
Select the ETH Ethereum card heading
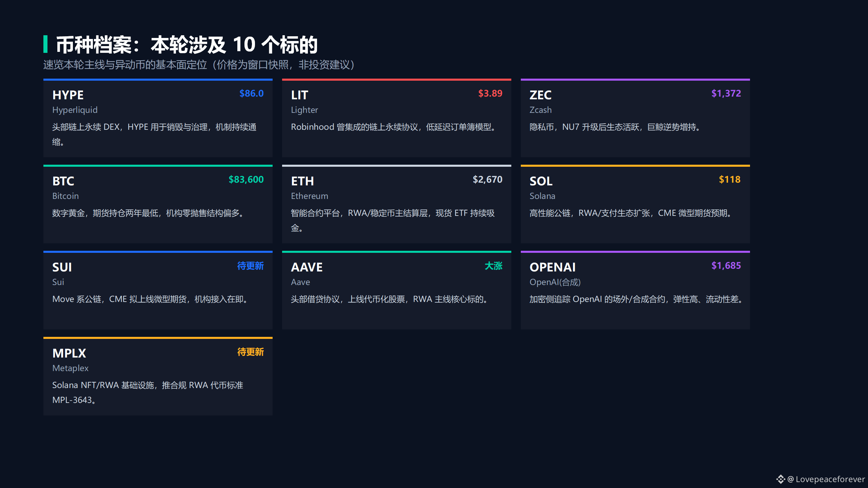[x=302, y=181]
